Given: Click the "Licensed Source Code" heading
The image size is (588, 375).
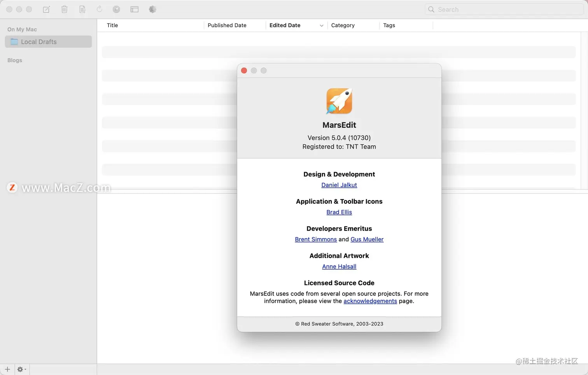Looking at the screenshot, I should [339, 283].
